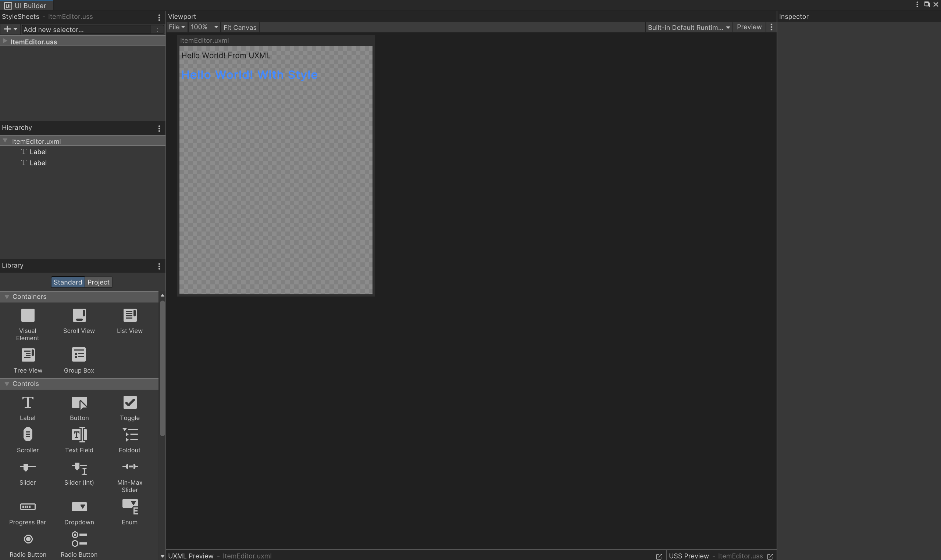The height and width of the screenshot is (560, 941).
Task: Pick the Radio Button Group control icon
Action: pyautogui.click(x=79, y=539)
